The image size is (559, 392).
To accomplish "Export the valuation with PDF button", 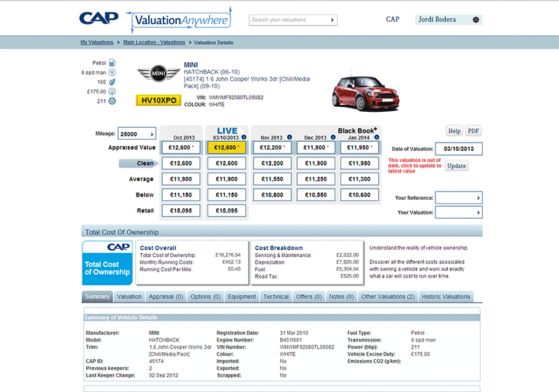I will (x=474, y=131).
